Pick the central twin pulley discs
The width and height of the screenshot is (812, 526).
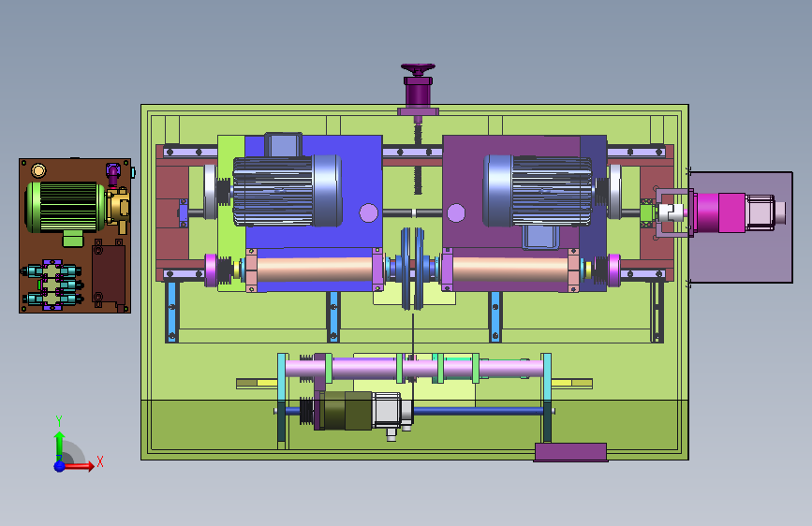point(413,270)
